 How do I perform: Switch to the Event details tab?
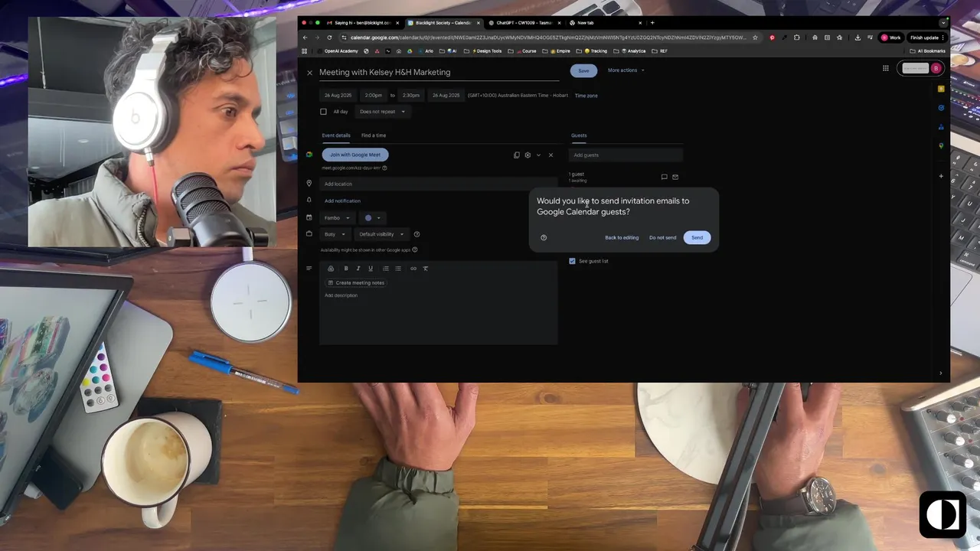coord(336,135)
